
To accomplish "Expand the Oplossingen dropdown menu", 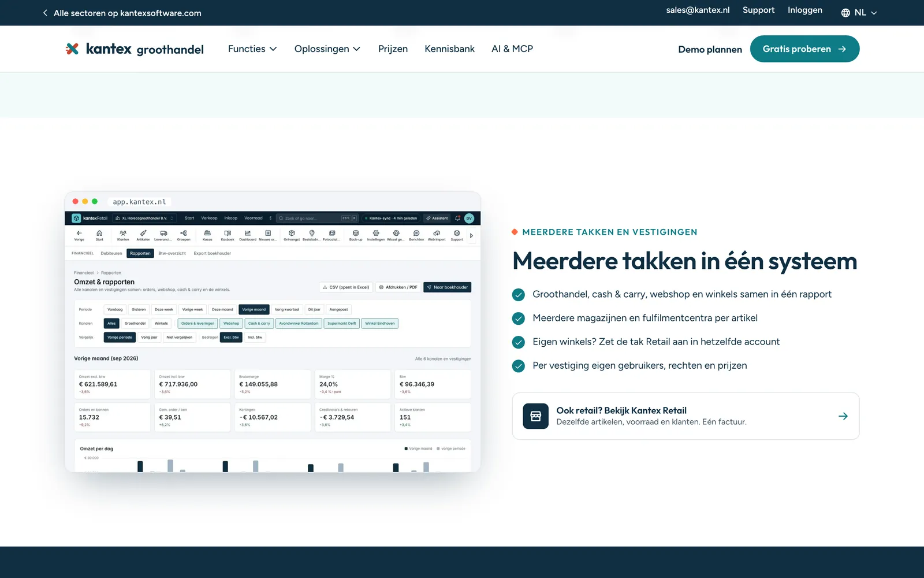I will (327, 49).
